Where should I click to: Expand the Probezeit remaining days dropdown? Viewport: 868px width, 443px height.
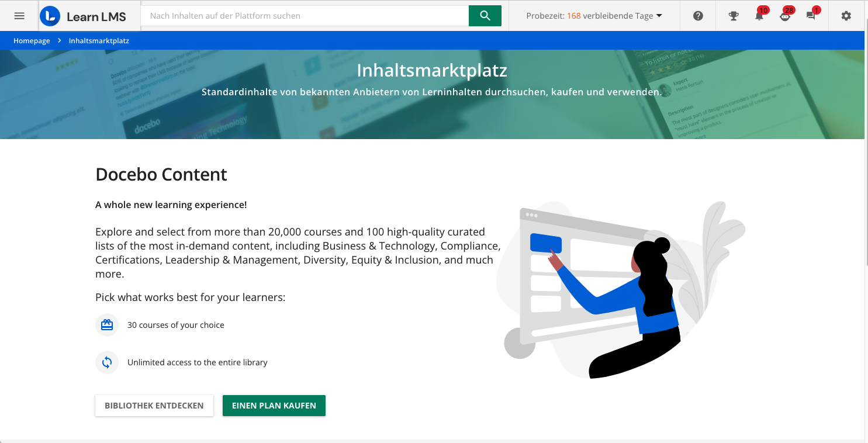coord(594,16)
